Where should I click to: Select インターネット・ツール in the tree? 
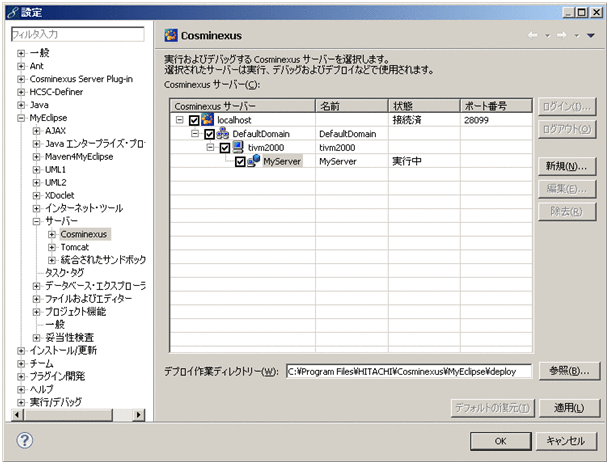coord(84,208)
